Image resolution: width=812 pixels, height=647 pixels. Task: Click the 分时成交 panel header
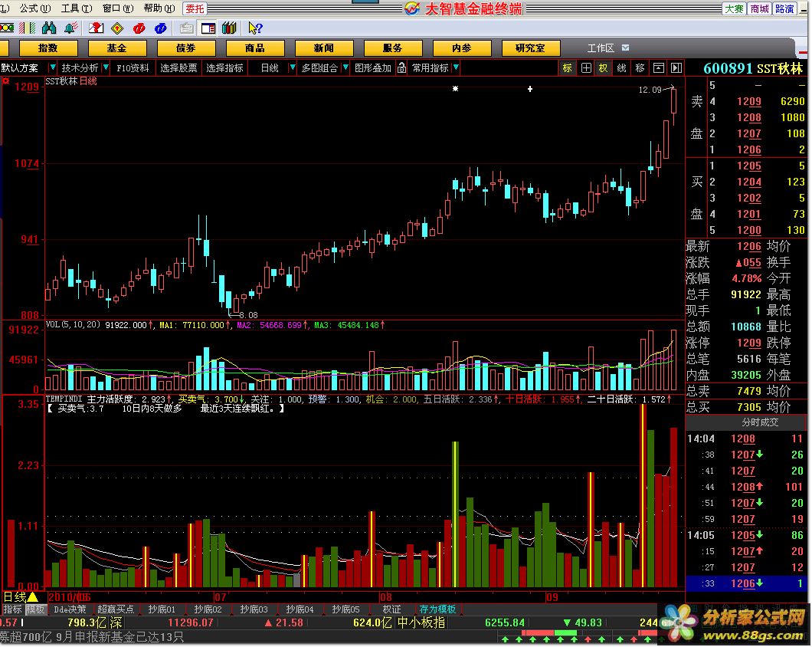click(745, 422)
